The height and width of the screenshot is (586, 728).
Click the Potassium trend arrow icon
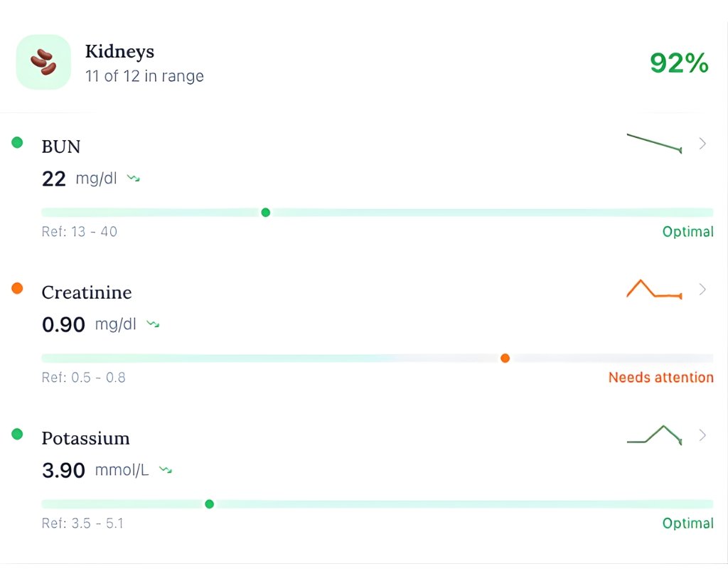166,470
